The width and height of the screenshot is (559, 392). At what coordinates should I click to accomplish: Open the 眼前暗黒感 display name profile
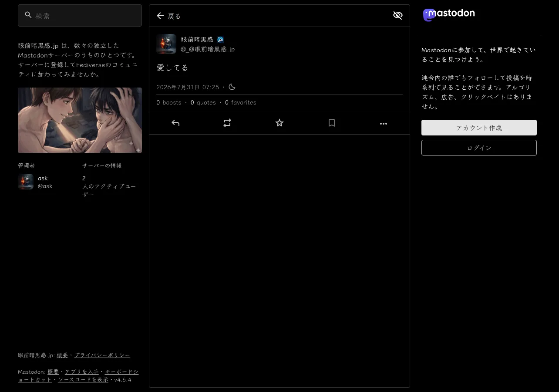pyautogui.click(x=197, y=40)
